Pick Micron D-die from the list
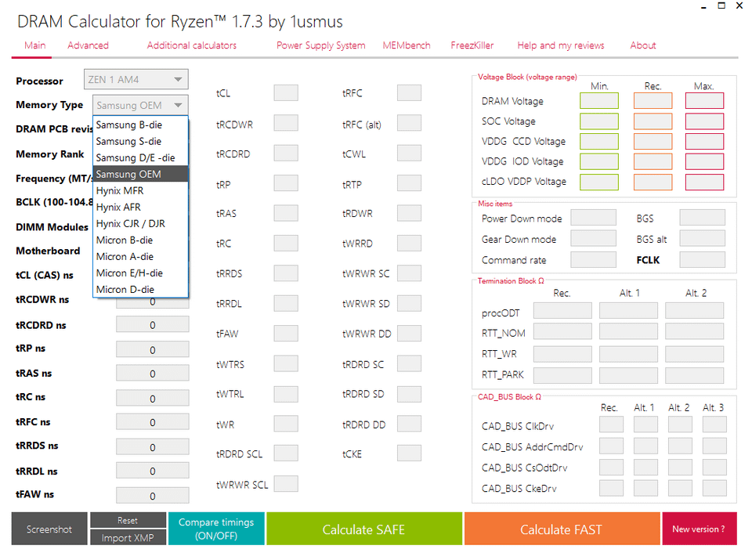752x560 pixels. coord(140,290)
